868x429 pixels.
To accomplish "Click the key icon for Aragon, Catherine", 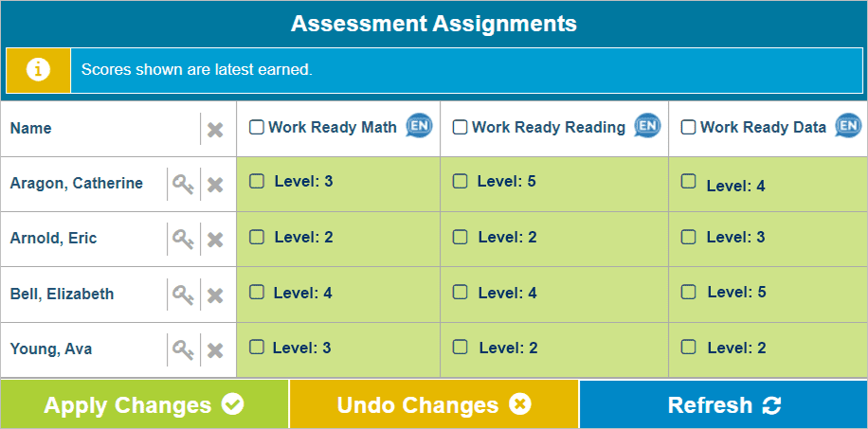I will 183,185.
